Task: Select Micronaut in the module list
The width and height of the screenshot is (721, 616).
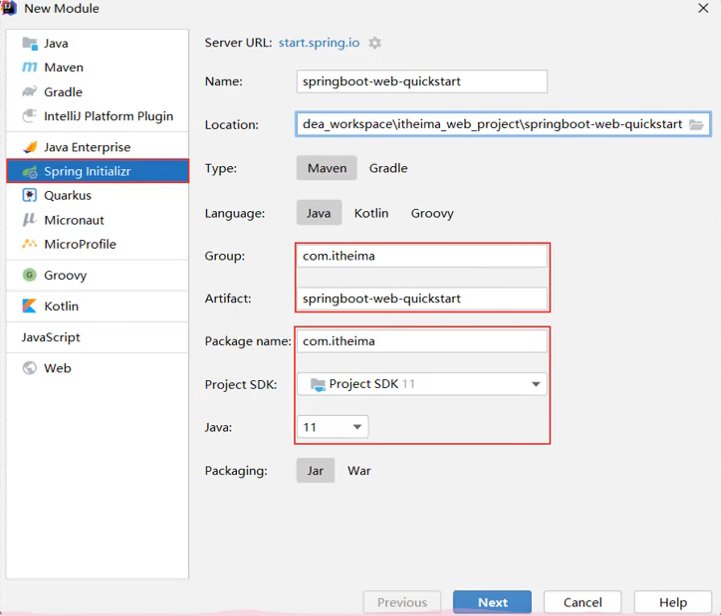Action: pyautogui.click(x=97, y=220)
